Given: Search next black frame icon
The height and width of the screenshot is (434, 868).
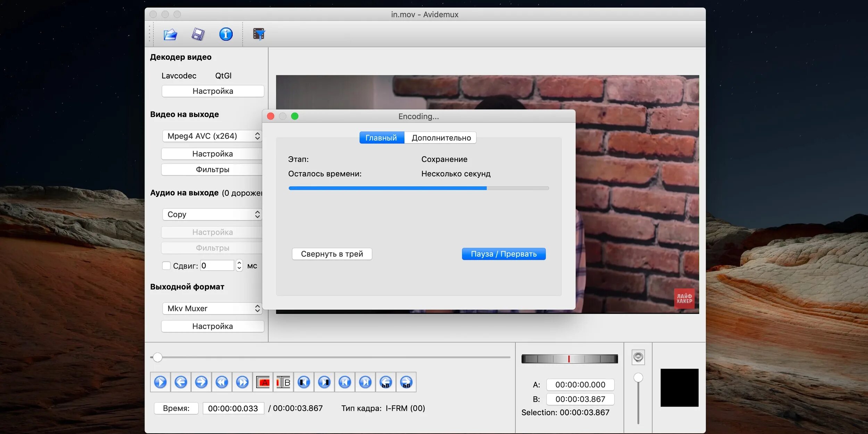Looking at the screenshot, I should point(324,382).
